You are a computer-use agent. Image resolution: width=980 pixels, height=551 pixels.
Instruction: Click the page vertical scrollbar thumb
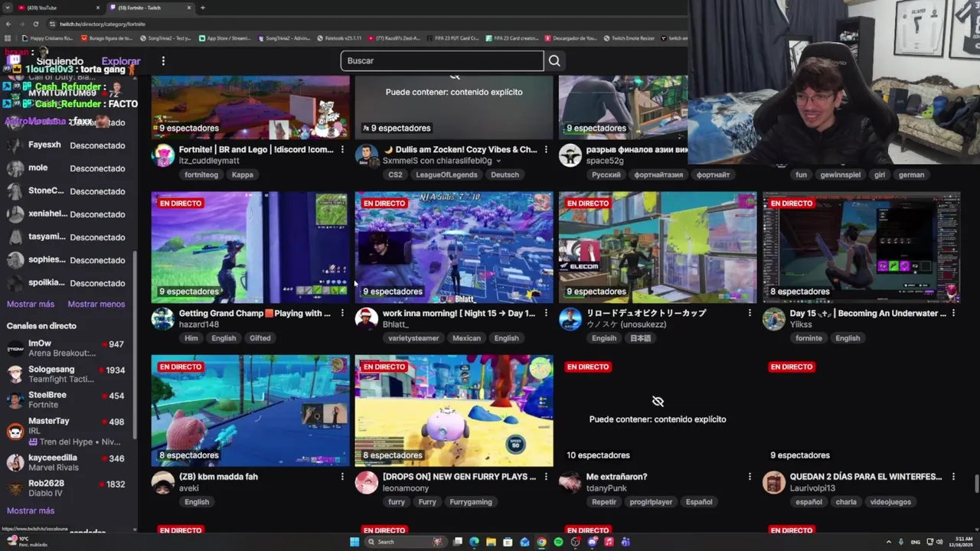pyautogui.click(x=976, y=484)
